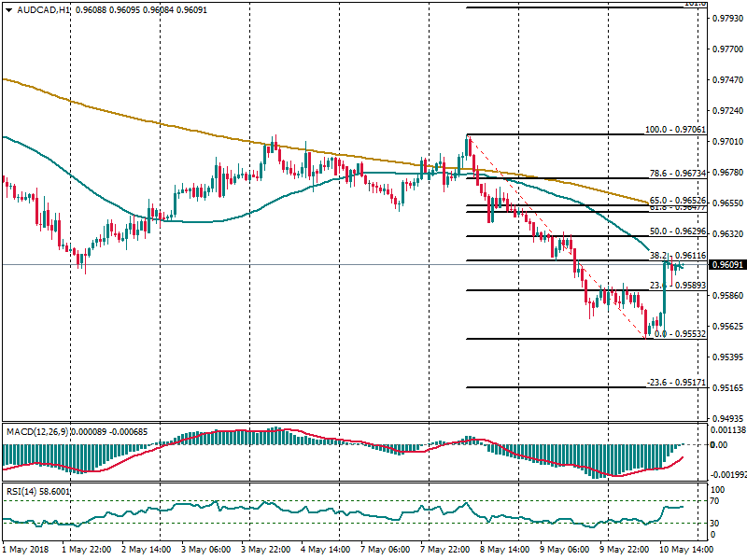Click the 65.0 - 0.96526 Fibonacci label
Image resolution: width=747 pixels, height=560 pixels.
pyautogui.click(x=677, y=200)
